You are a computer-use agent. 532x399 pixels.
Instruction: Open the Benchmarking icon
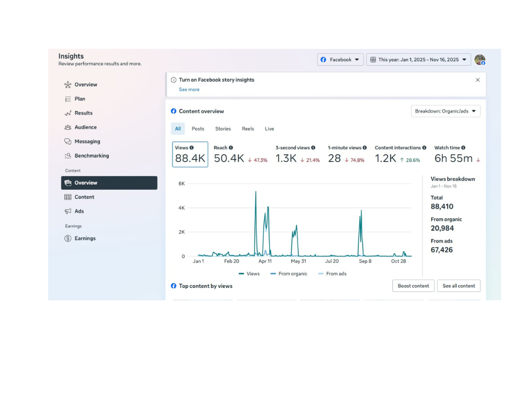pyautogui.click(x=68, y=156)
